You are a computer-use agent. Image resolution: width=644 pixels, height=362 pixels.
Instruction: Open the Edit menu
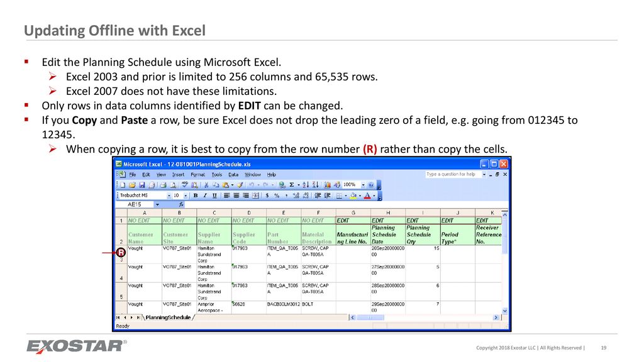pos(146,175)
